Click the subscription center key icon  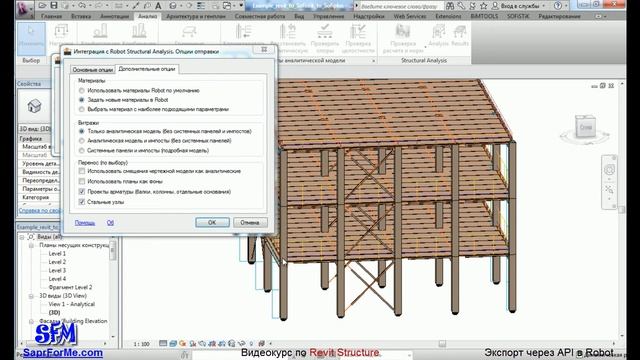click(x=461, y=6)
